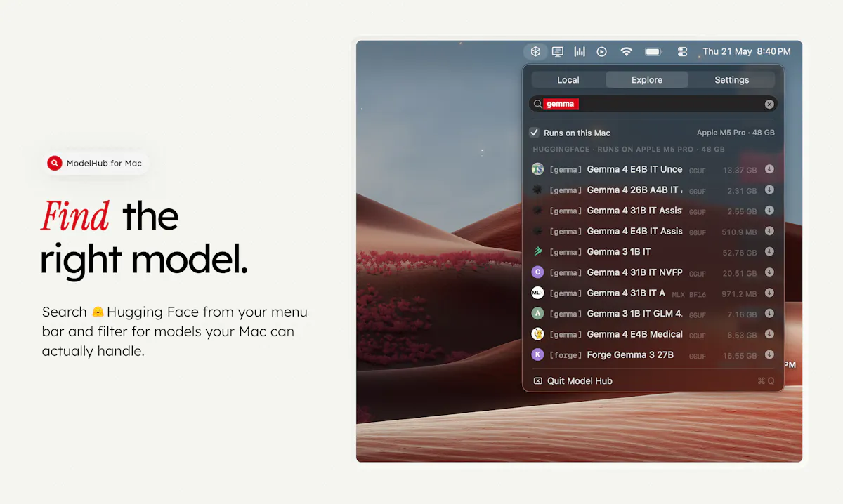Click avatar of Gemma 4 E4B Medical row
843x504 pixels.
(537, 334)
